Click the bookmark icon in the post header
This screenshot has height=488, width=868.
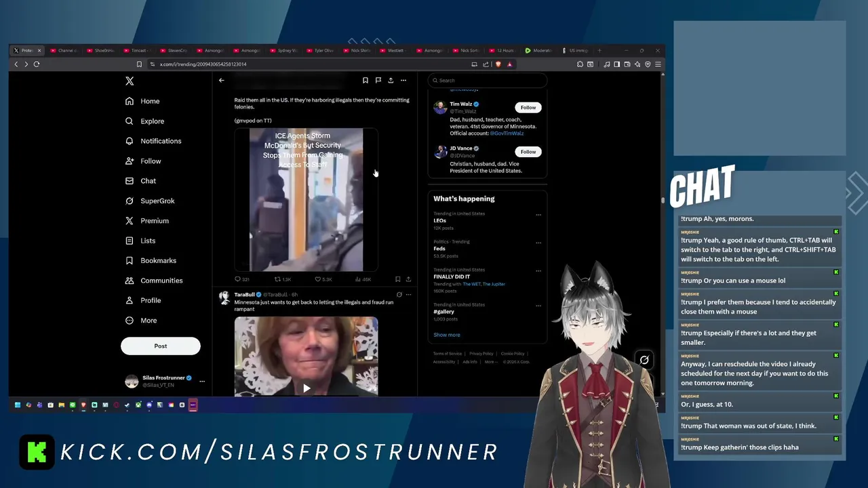coord(366,80)
